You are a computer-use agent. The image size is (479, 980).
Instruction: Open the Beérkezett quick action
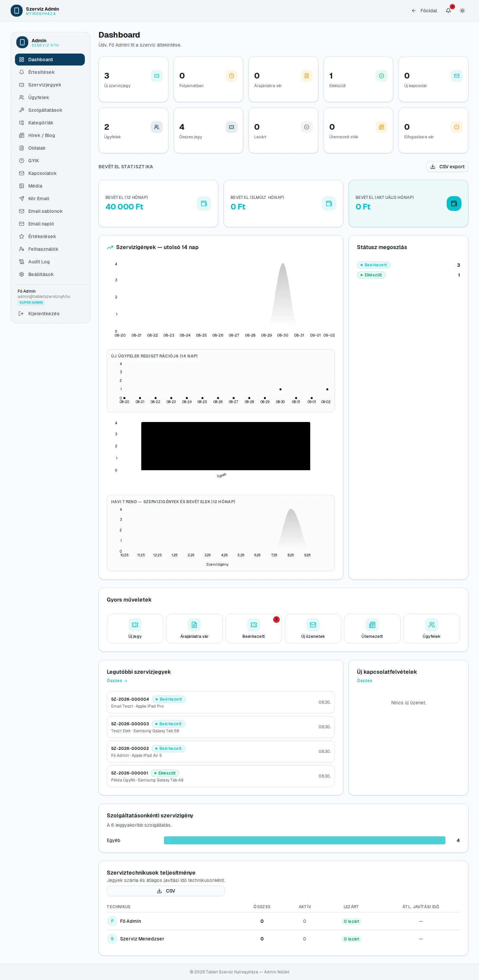254,629
